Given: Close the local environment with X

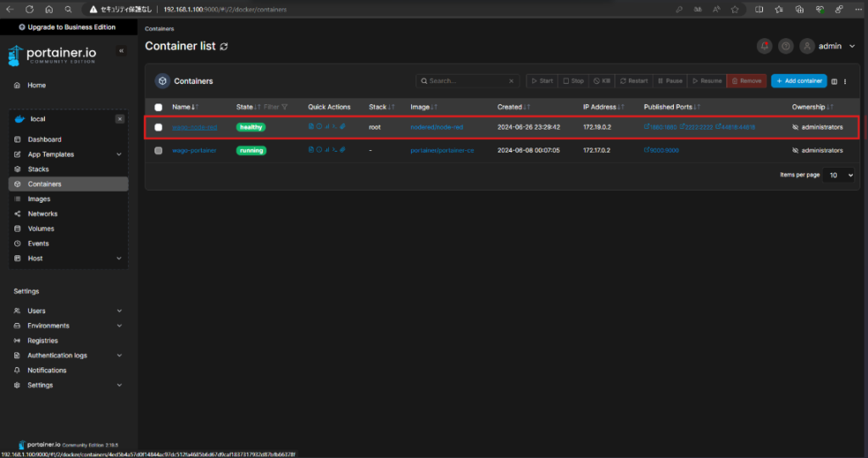Looking at the screenshot, I should pyautogui.click(x=120, y=119).
